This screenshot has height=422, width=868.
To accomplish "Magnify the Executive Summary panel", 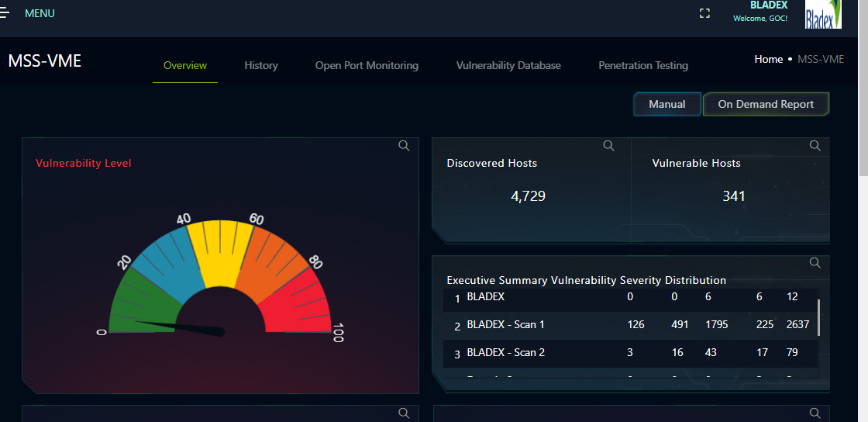I will click(x=815, y=262).
